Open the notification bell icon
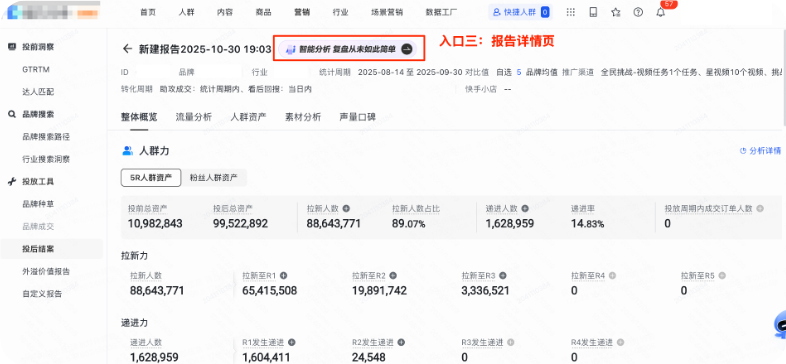This screenshot has width=786, height=364. (661, 13)
